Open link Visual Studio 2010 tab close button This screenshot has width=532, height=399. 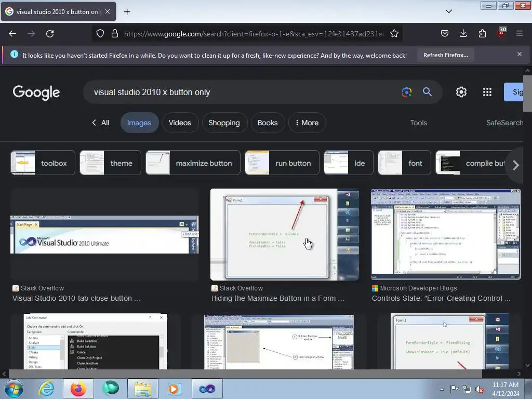(x=76, y=298)
